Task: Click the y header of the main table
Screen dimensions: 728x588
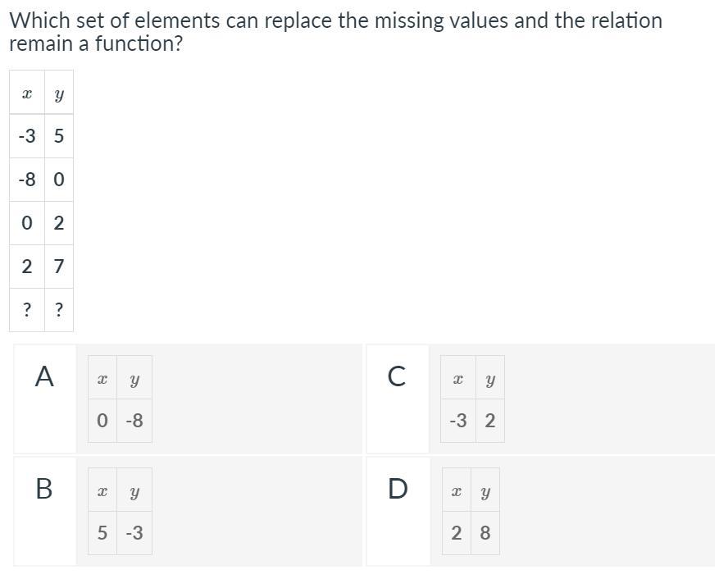Action: pyautogui.click(x=59, y=95)
